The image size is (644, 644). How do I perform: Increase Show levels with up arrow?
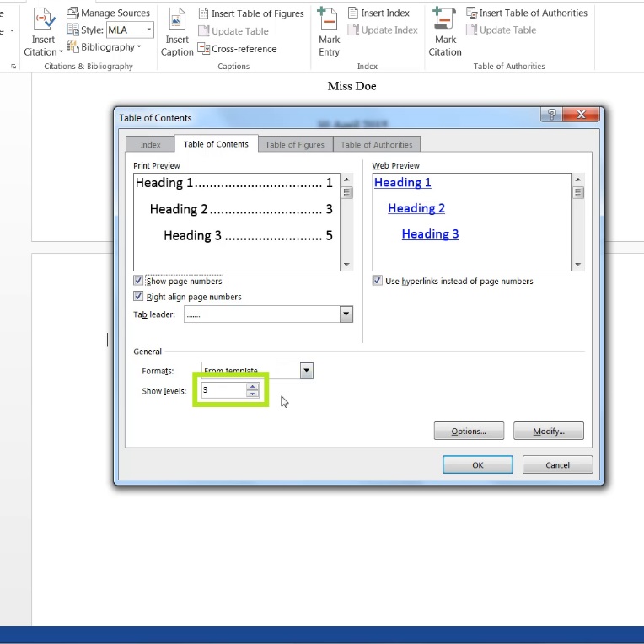pyautogui.click(x=253, y=386)
